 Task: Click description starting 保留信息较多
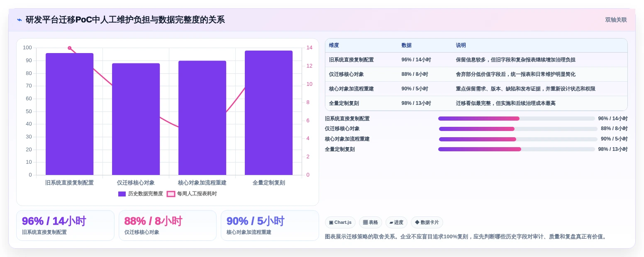coord(515,60)
